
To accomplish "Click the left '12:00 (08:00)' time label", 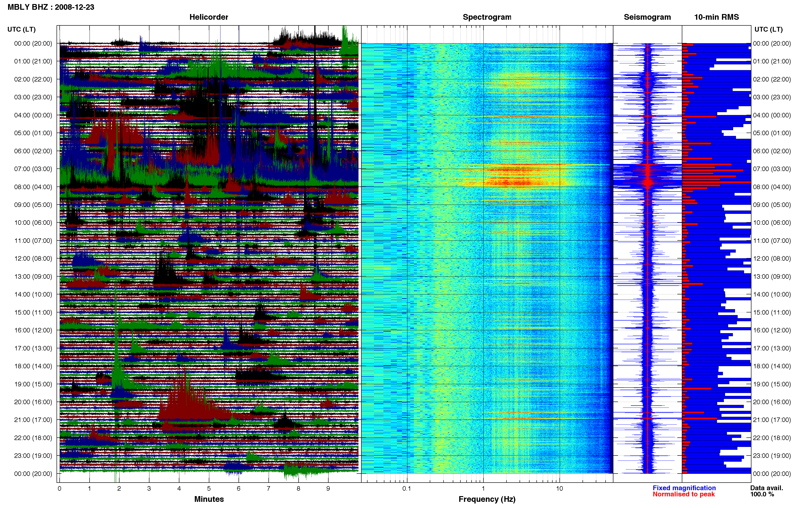I will pos(33,258).
